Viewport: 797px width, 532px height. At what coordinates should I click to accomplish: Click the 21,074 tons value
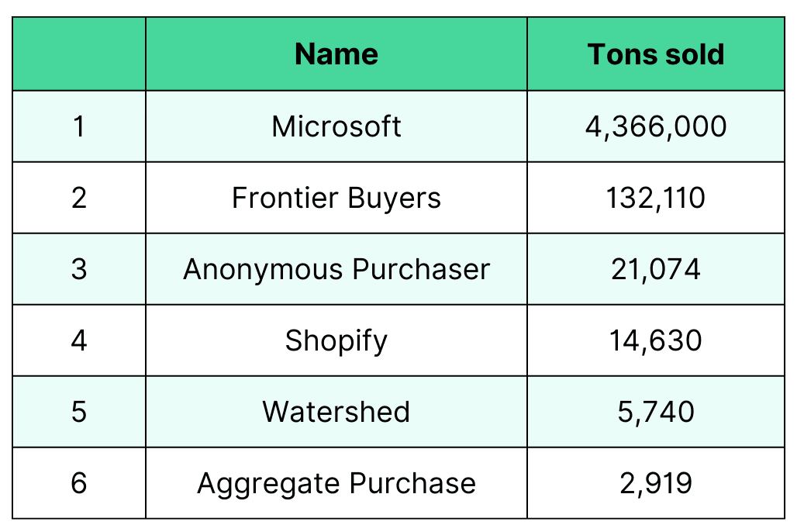tap(656, 269)
